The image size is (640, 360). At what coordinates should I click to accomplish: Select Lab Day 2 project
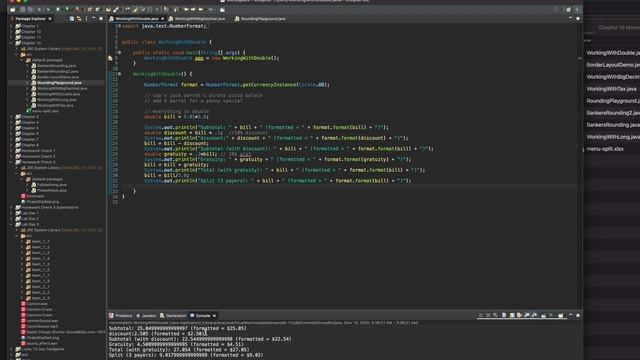(27, 219)
